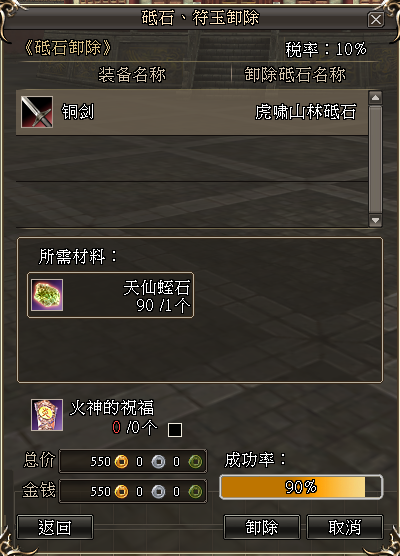The width and height of the screenshot is (400, 556).
Task: Click the 火神的祝福 talisman icon
Action: [47, 415]
